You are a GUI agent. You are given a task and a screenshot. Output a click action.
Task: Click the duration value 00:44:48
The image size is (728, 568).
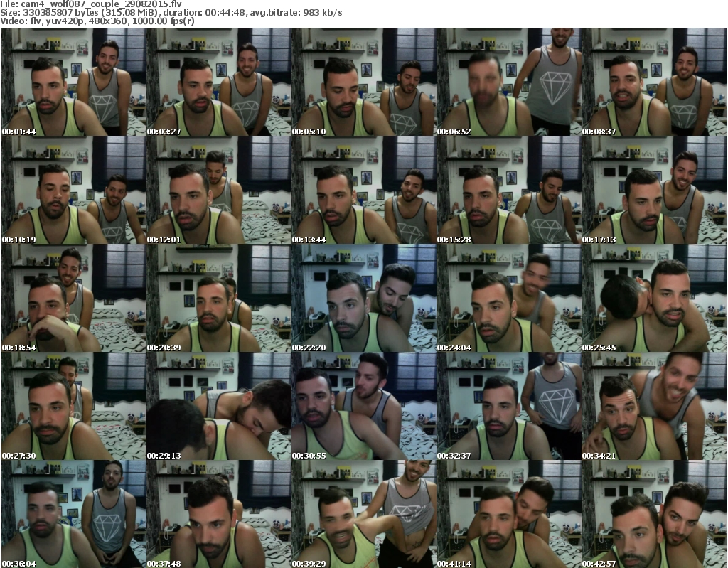click(x=225, y=13)
